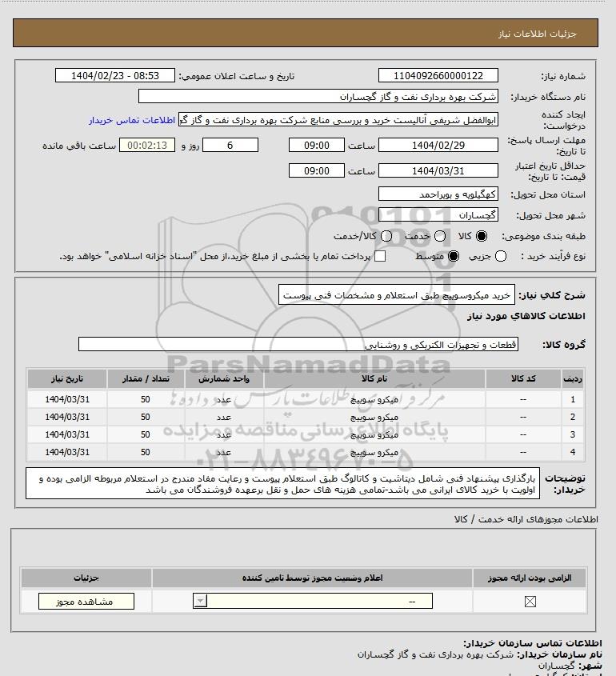Select row 1 میکرو سوییچ item name
The height and width of the screenshot is (676, 616).
(x=374, y=400)
